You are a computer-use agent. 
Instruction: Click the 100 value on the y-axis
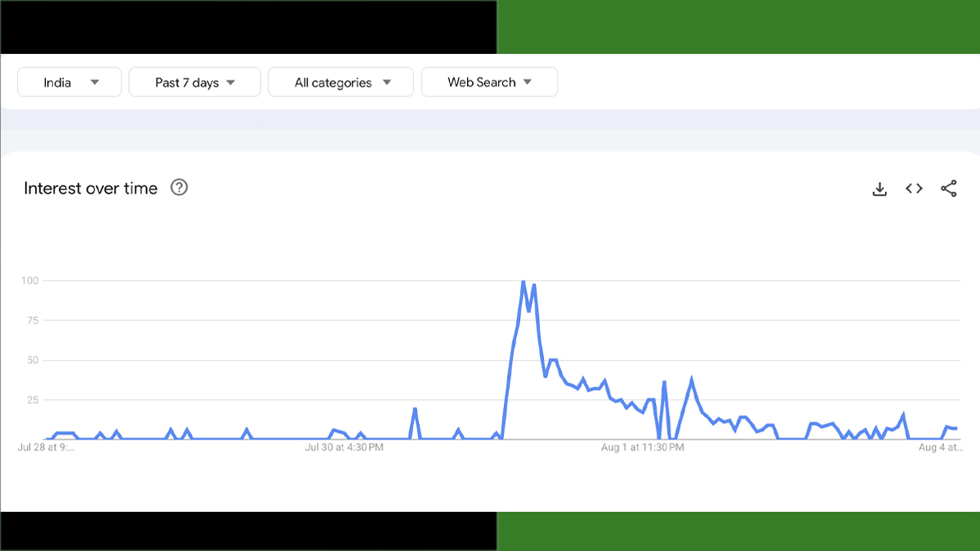(30, 281)
